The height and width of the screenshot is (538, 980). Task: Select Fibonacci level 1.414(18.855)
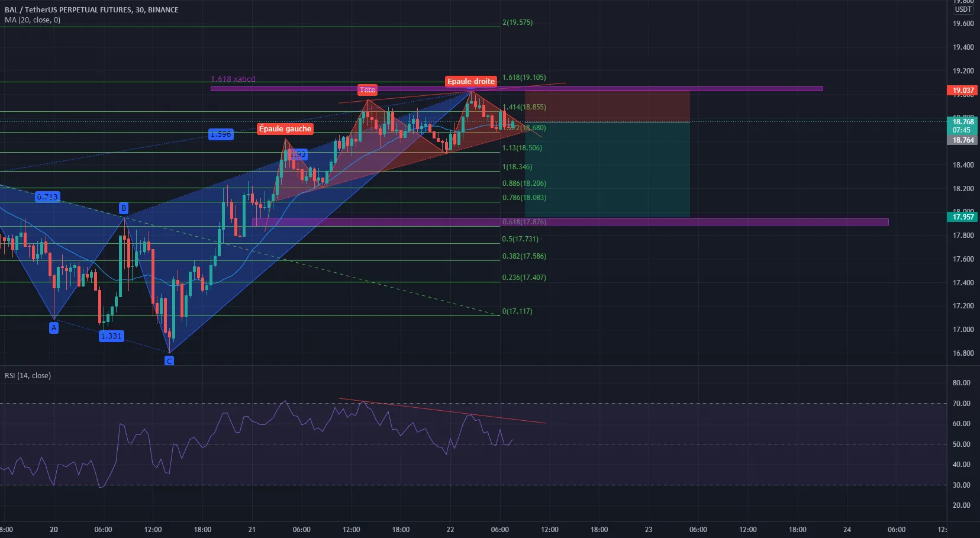pos(524,107)
